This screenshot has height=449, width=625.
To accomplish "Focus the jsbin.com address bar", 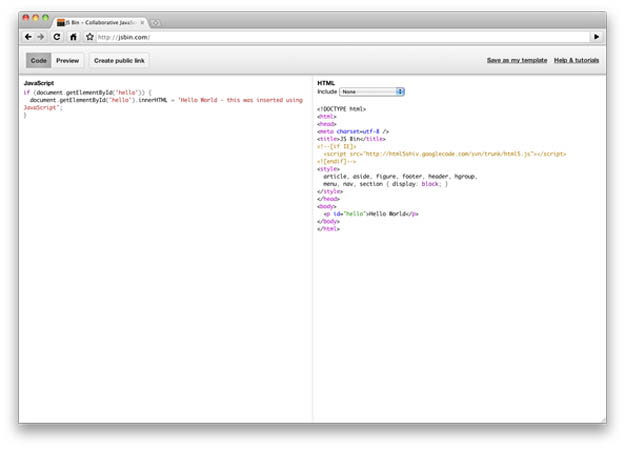I will coord(343,37).
